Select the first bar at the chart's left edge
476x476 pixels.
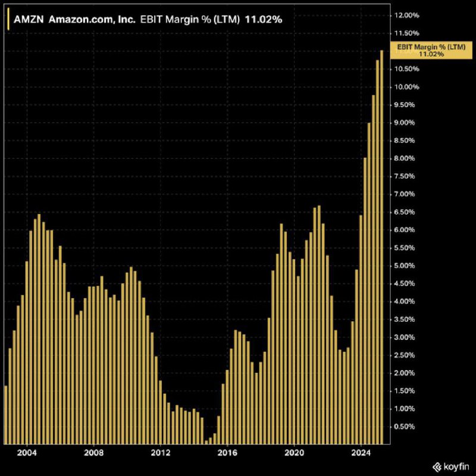click(x=5, y=415)
